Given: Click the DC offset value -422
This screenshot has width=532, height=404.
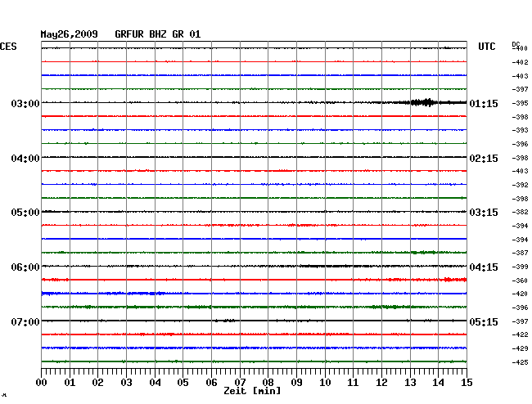Looking at the screenshot, I should click(x=520, y=334).
